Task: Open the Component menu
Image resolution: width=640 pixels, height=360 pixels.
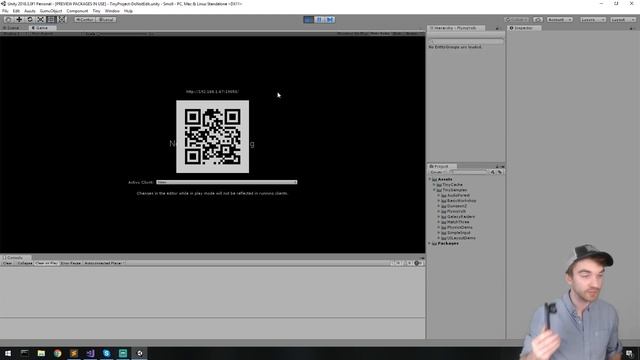Action: click(77, 11)
